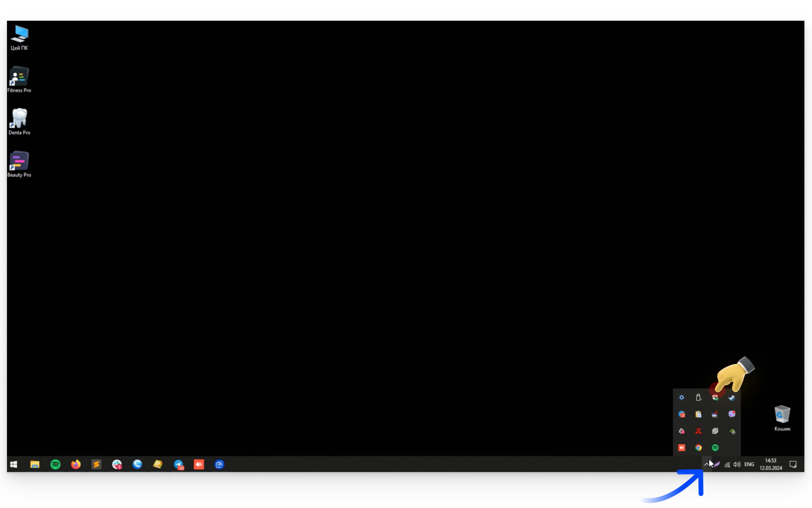This screenshot has width=812, height=508.
Task: Open AnyDesk icon in the tray popup
Action: click(x=681, y=448)
